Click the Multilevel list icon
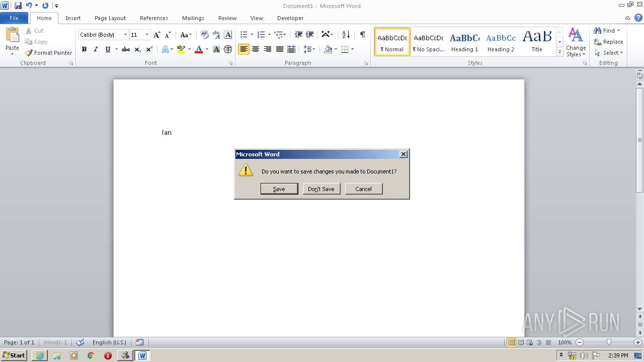This screenshot has height=362, width=644. click(278, 35)
